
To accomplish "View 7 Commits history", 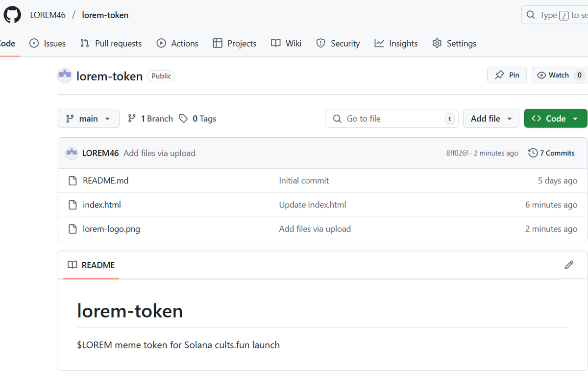I will pyautogui.click(x=552, y=153).
